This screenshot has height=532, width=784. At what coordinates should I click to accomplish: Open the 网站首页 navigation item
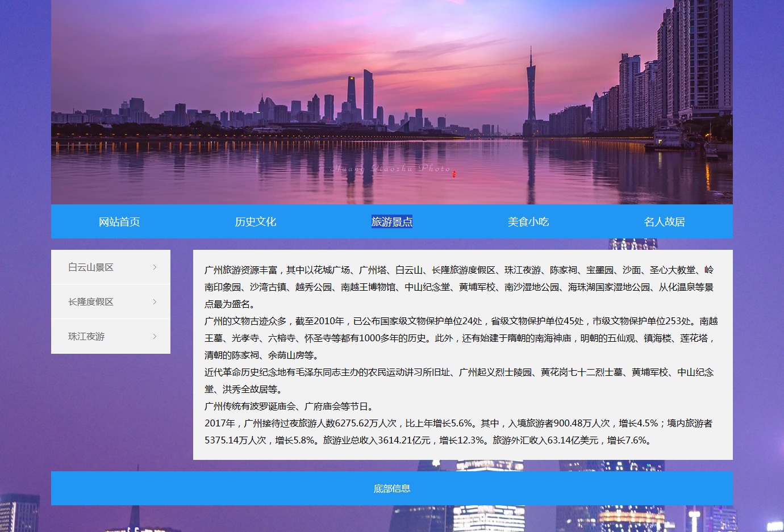(x=119, y=221)
